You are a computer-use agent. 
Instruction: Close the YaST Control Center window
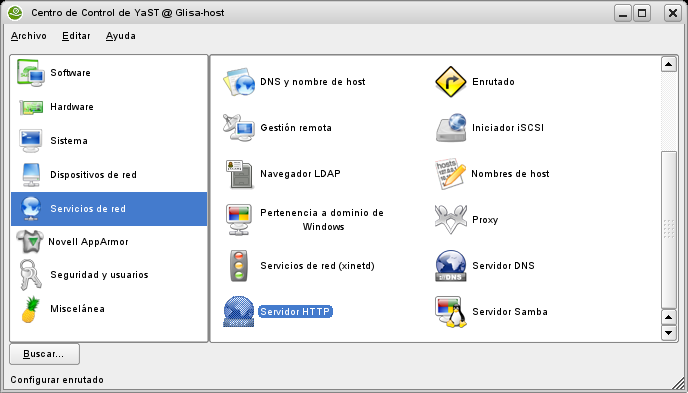click(673, 14)
